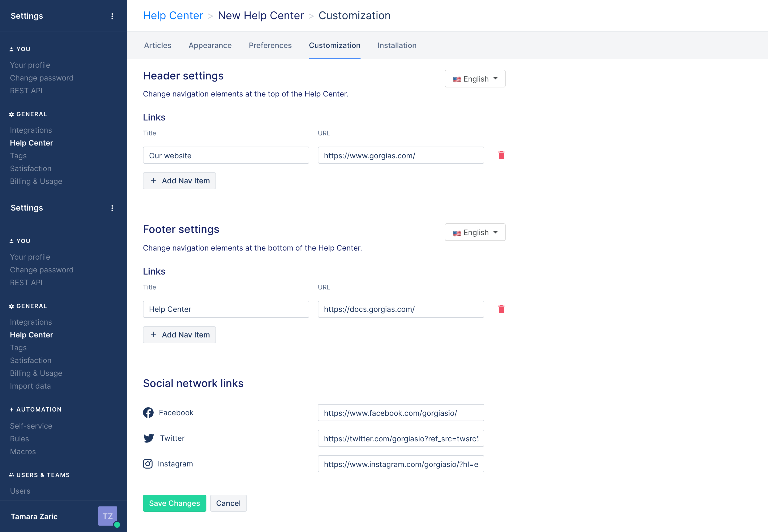
Task: Open the kebab menu beside the topmost Settings title
Action: 112,16
